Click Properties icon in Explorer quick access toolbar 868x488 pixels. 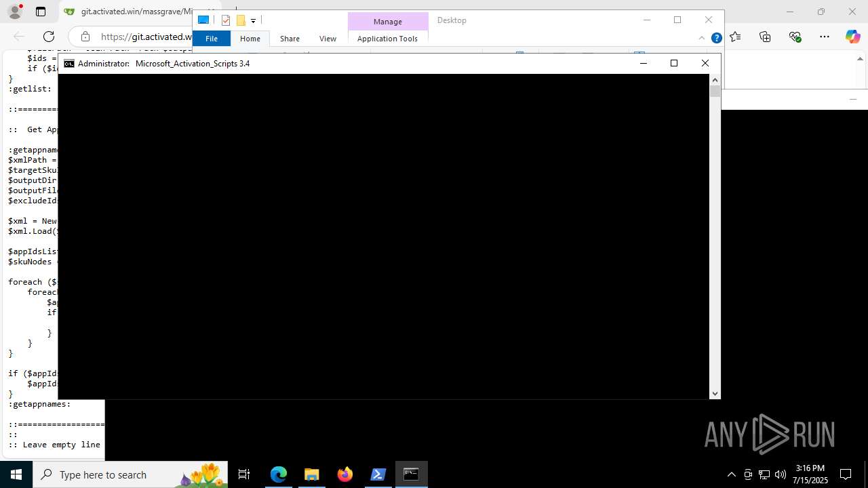226,20
